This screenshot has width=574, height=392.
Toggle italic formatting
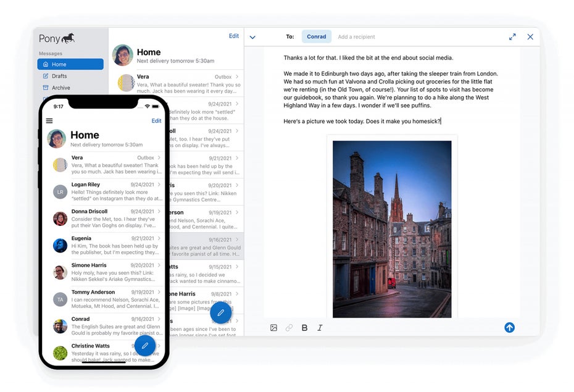click(320, 328)
